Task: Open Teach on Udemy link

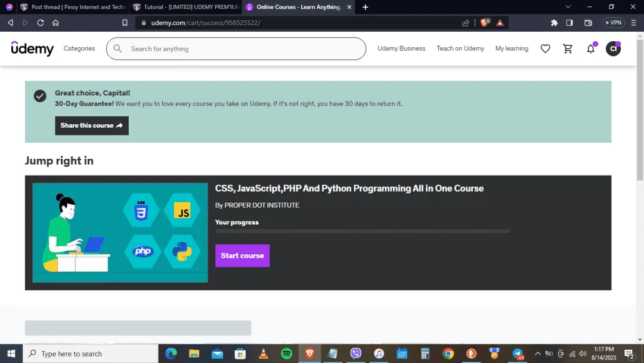Action: pos(460,48)
